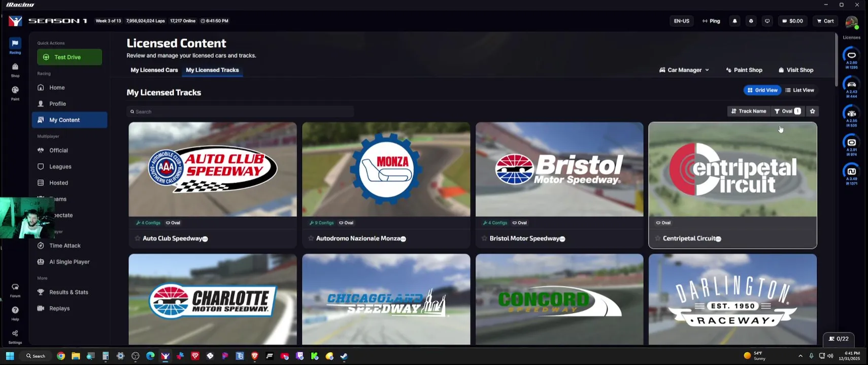
Task: Click the round icon next to the bell
Action: [x=751, y=21]
